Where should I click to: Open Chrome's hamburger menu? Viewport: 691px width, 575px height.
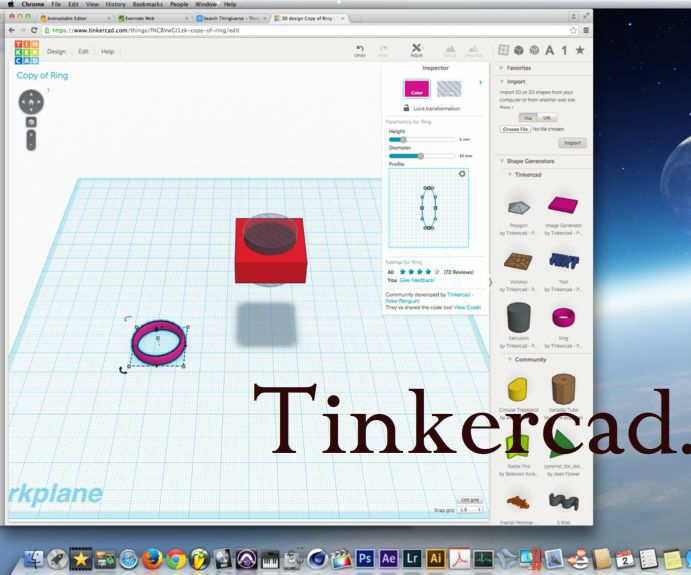point(586,30)
